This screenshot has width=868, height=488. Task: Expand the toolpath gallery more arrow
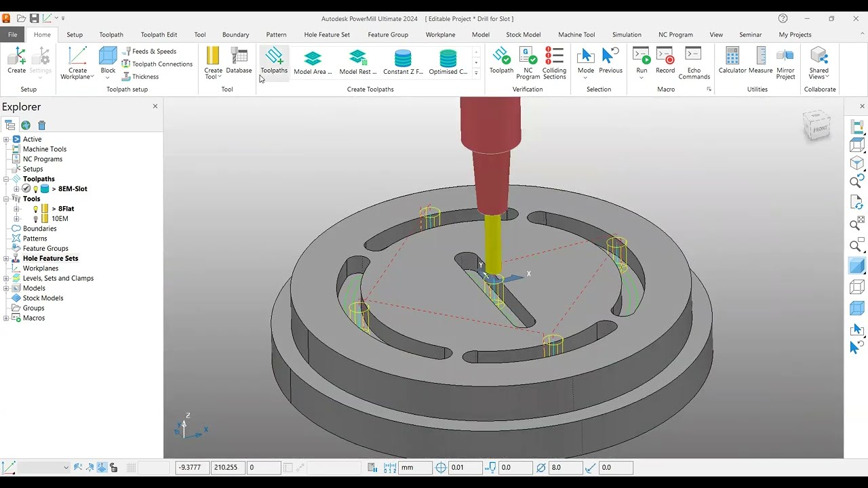click(476, 73)
